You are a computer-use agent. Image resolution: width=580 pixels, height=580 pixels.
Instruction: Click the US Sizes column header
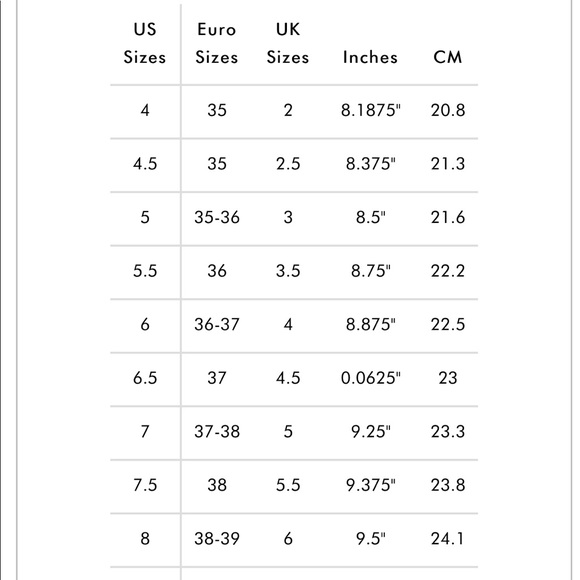pos(145,43)
